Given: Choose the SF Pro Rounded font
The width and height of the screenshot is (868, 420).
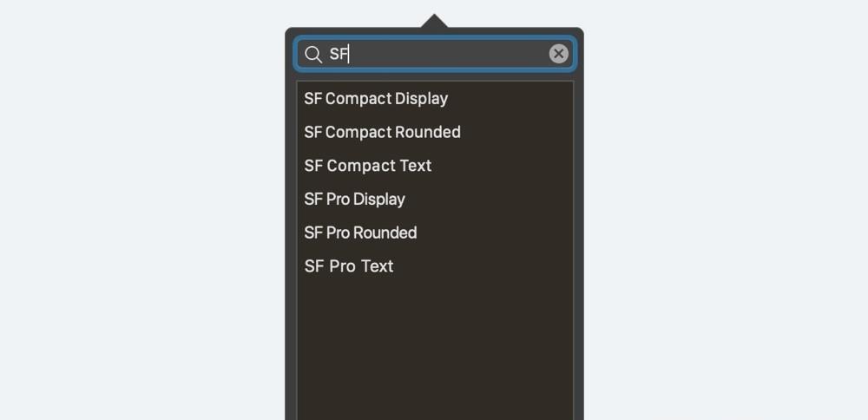Looking at the screenshot, I should click(435, 233).
